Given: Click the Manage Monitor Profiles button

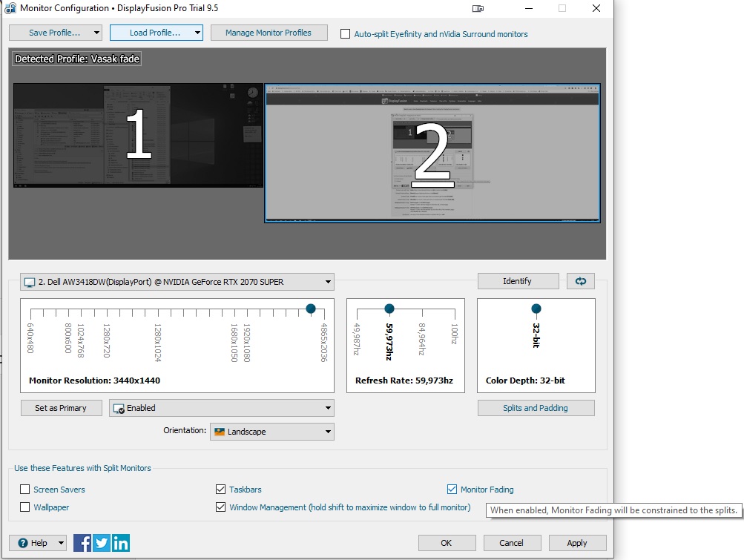Looking at the screenshot, I should point(268,33).
